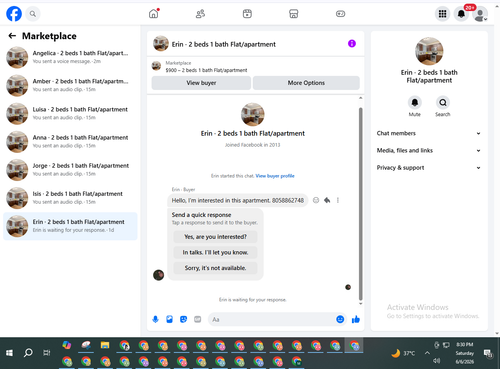This screenshot has width=500, height=369.
Task: Open Jorge's apartment conversation
Action: point(70,170)
